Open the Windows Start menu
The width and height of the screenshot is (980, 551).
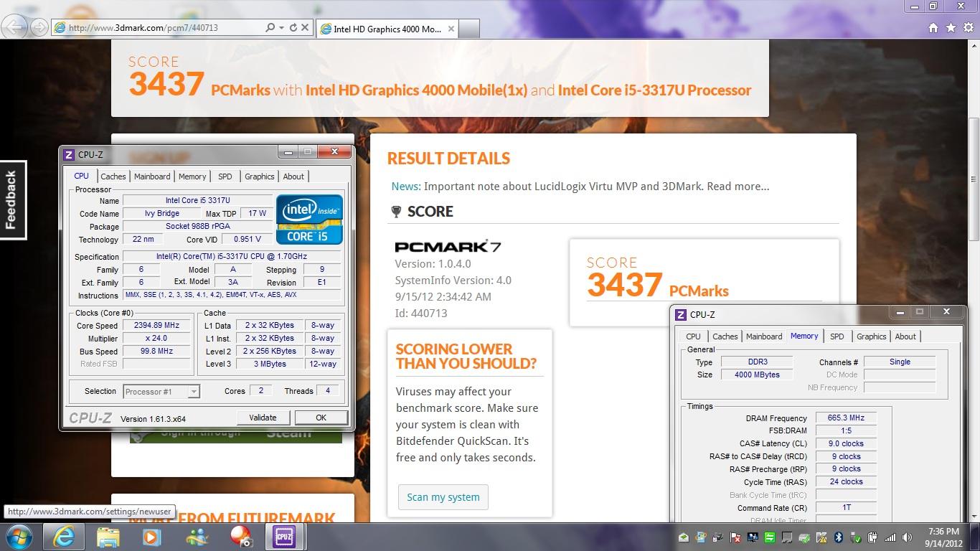(x=18, y=537)
